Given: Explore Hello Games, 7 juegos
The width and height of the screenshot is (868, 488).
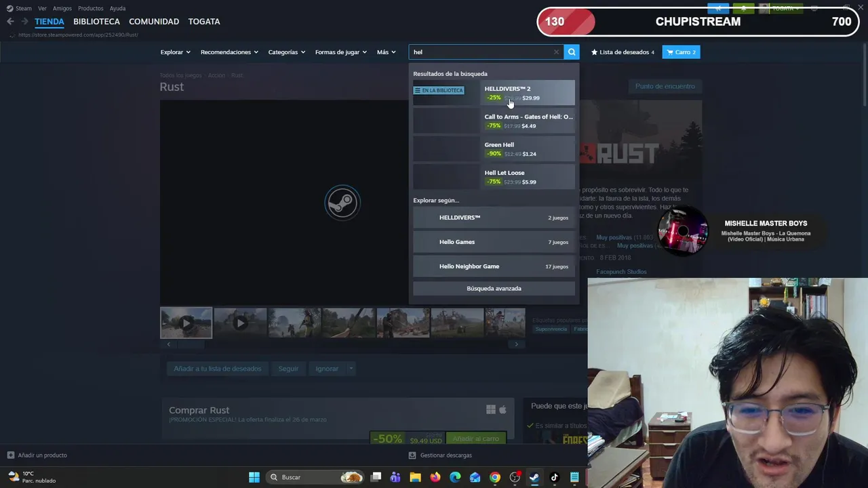Looking at the screenshot, I should (x=494, y=242).
